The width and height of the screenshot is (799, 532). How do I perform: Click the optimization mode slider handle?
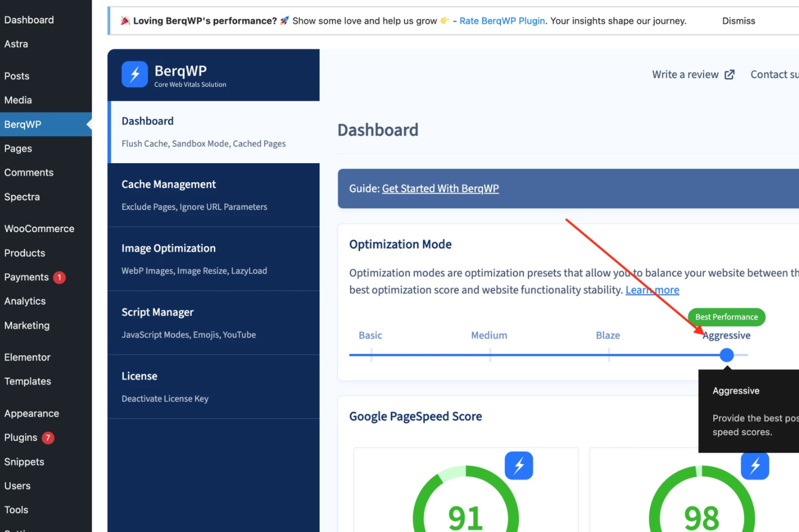click(x=727, y=355)
